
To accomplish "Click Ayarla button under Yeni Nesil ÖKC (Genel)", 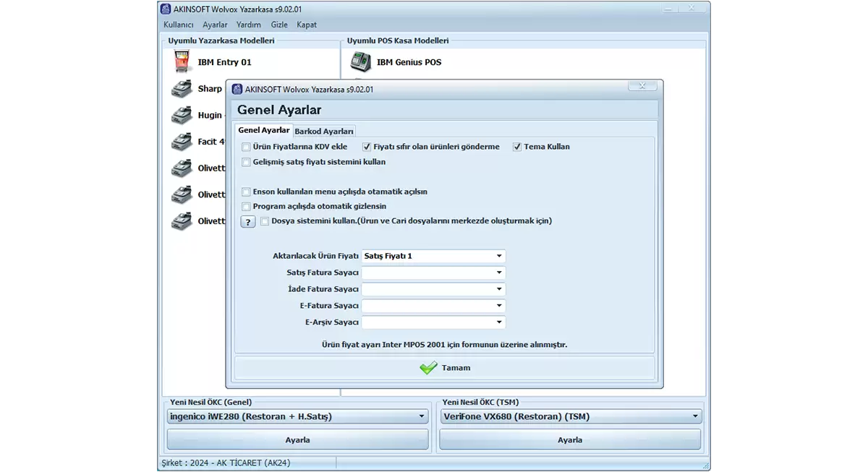I will point(297,439).
